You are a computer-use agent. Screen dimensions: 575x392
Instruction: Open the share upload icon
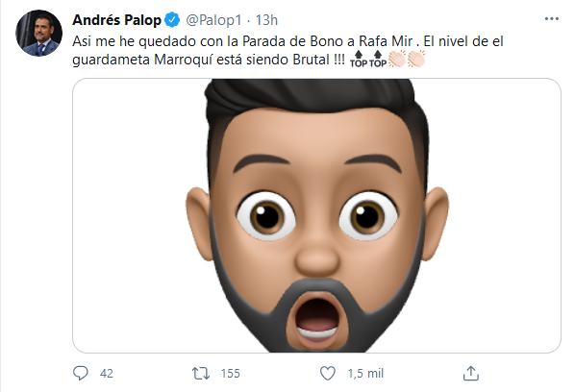[471, 374]
